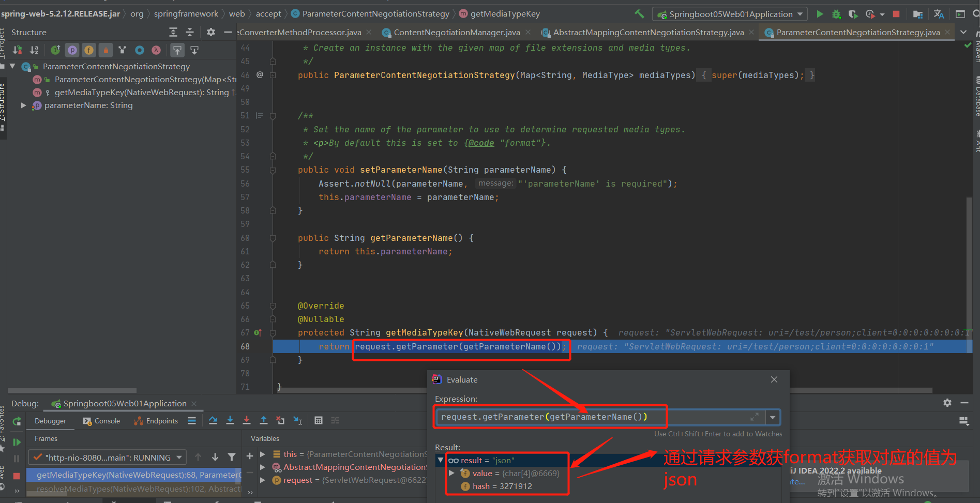Stop the application using the top toolbar's red square

[897, 14]
